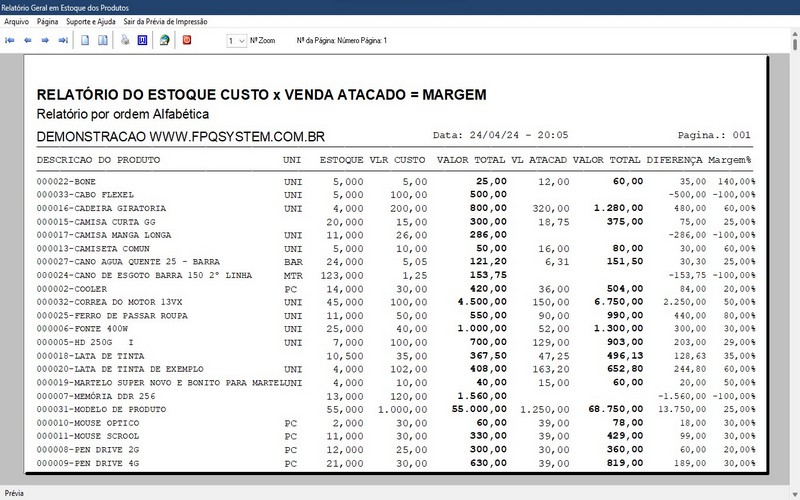Select the two-page view icon
The image size is (800, 500).
tap(103, 40)
